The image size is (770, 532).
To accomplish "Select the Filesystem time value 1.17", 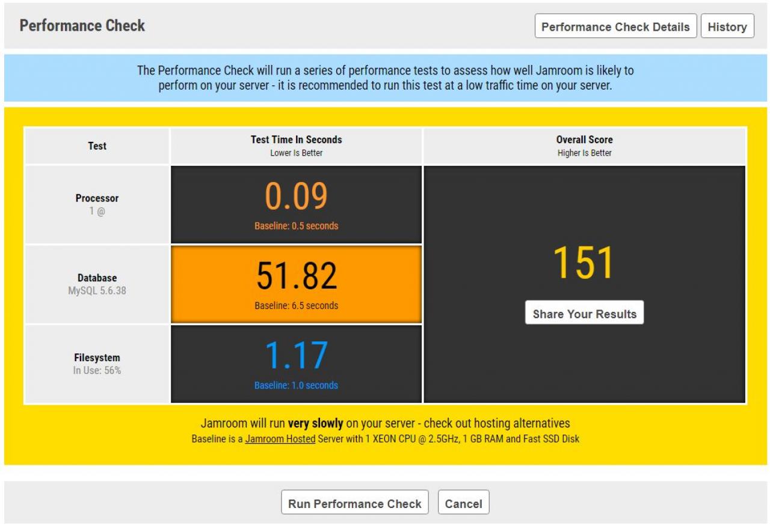I will (x=297, y=355).
